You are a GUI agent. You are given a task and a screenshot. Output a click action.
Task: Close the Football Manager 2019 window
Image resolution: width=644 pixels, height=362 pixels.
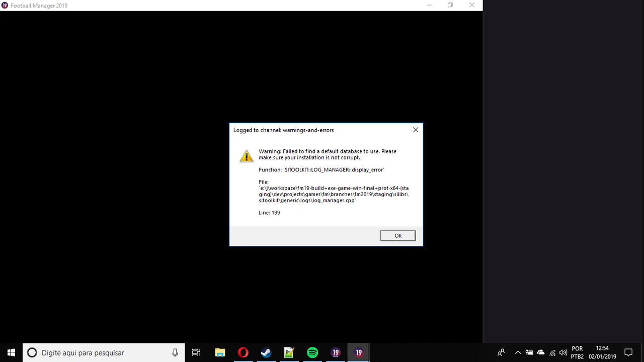tap(472, 6)
